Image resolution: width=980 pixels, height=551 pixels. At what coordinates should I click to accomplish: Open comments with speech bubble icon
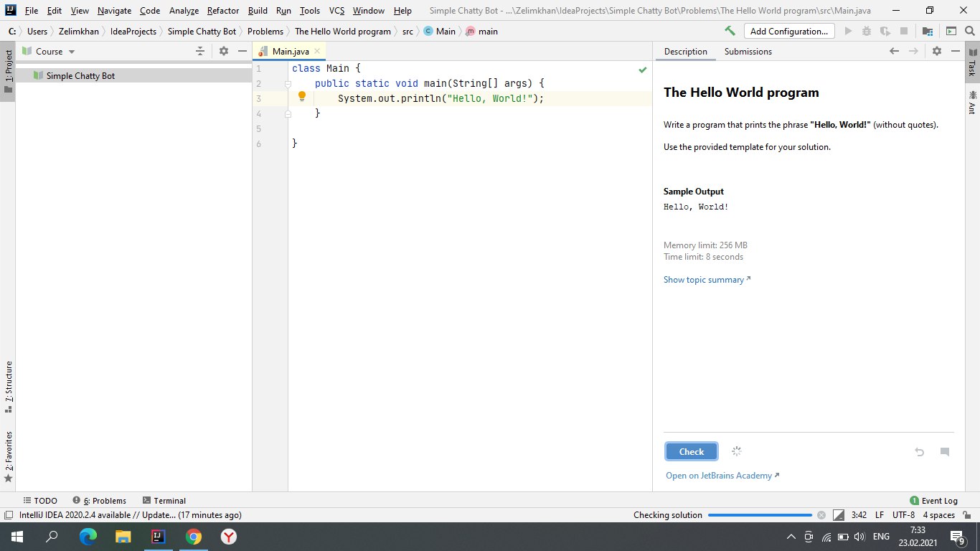[945, 452]
